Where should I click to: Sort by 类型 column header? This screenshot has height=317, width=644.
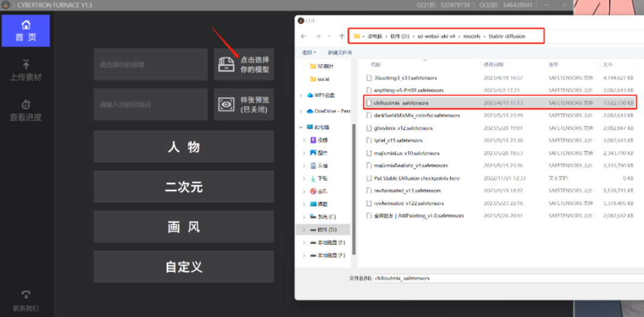pos(553,65)
